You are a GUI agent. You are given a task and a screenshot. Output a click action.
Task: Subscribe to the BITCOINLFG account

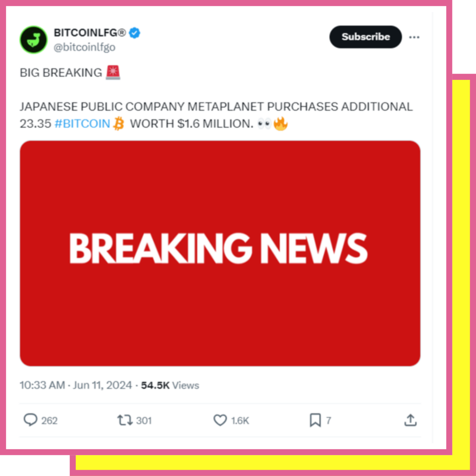365,37
